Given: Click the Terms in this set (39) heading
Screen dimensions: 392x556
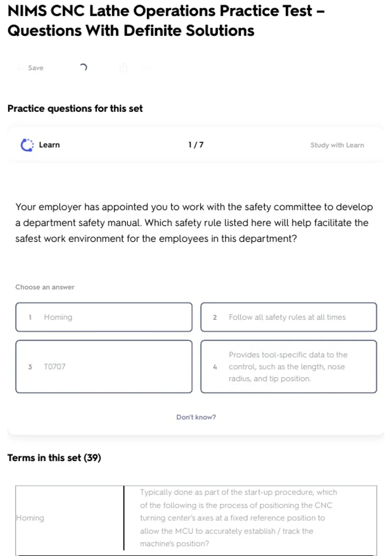Looking at the screenshot, I should pyautogui.click(x=54, y=458).
